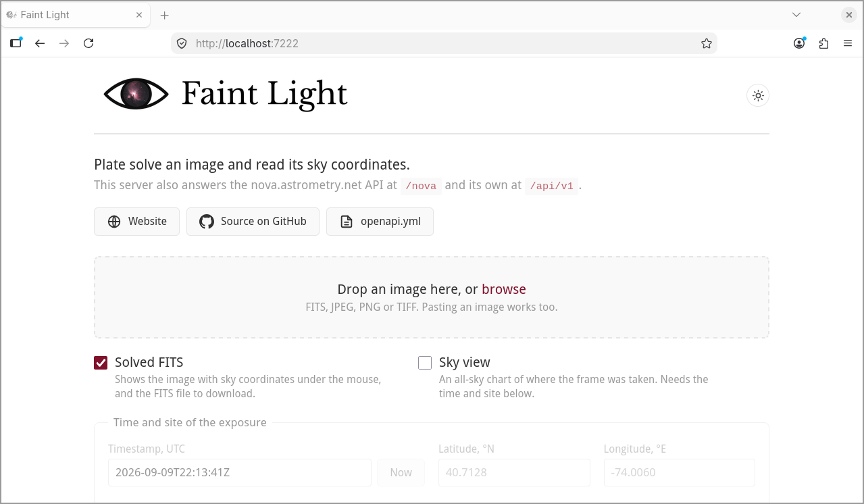The width and height of the screenshot is (864, 504).
Task: Select the Faint Light browser tab
Action: coord(75,15)
